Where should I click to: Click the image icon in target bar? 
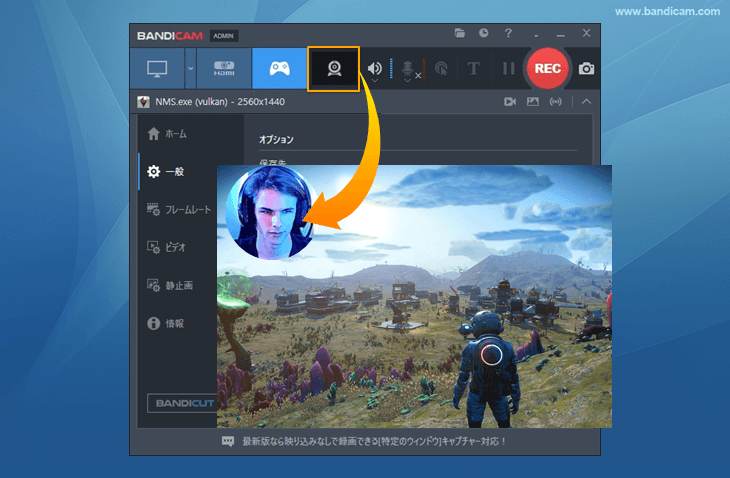[x=533, y=101]
